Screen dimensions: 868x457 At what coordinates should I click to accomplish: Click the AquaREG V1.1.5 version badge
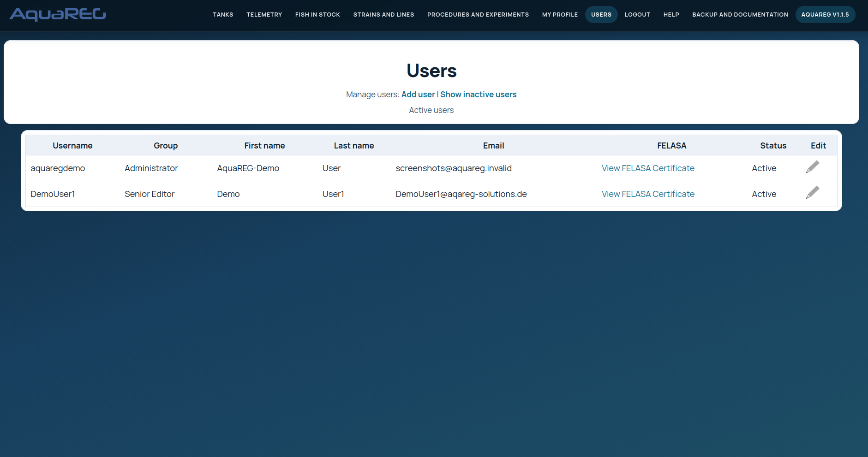coord(825,15)
